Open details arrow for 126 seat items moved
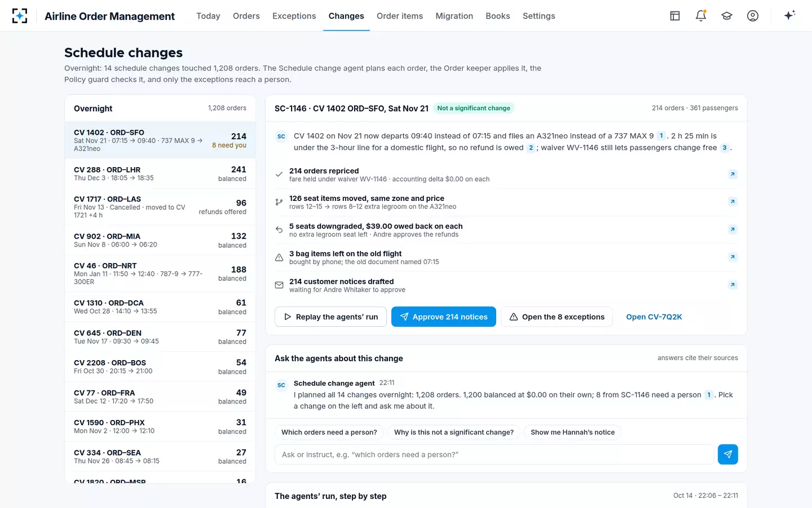812x508 pixels. pos(732,202)
